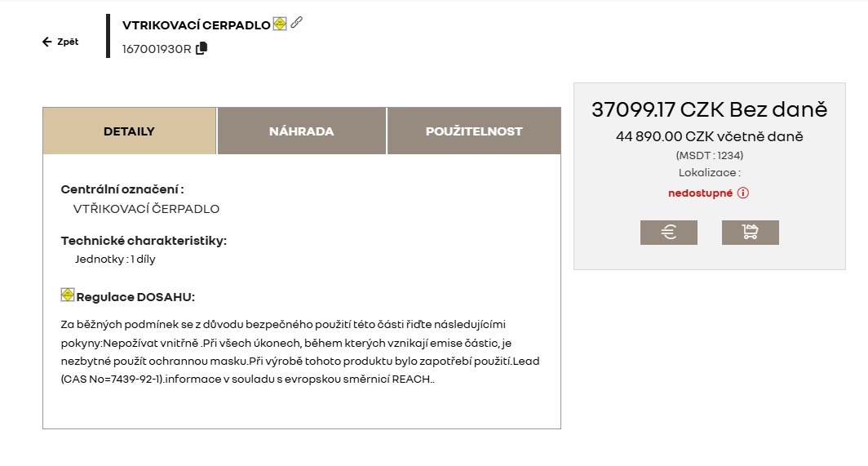Image resolution: width=868 pixels, height=466 pixels.
Task: Click the VTRIKOVACÍ CERPADLO page title
Action: pyautogui.click(x=196, y=25)
